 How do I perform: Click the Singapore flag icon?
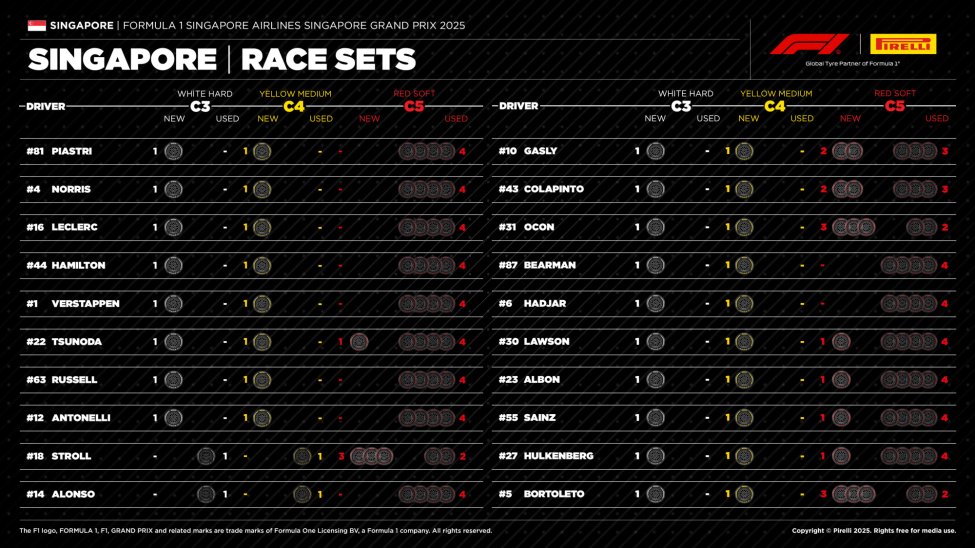coord(36,24)
